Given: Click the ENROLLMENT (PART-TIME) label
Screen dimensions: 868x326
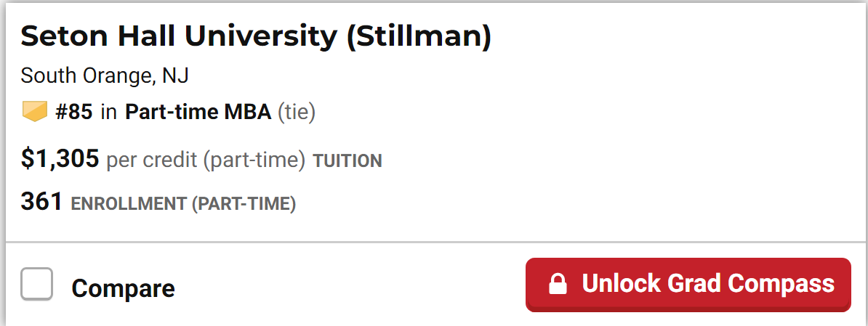Looking at the screenshot, I should [183, 204].
